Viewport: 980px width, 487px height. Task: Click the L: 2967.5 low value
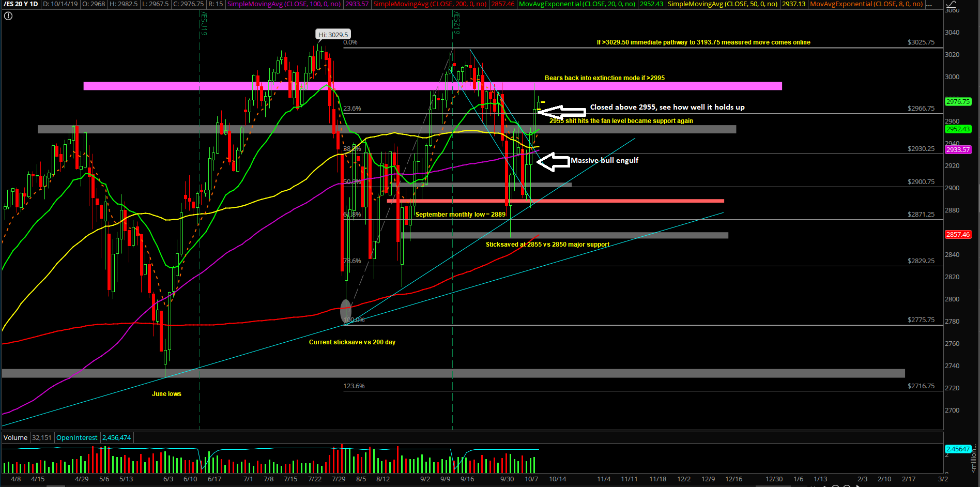tap(155, 4)
